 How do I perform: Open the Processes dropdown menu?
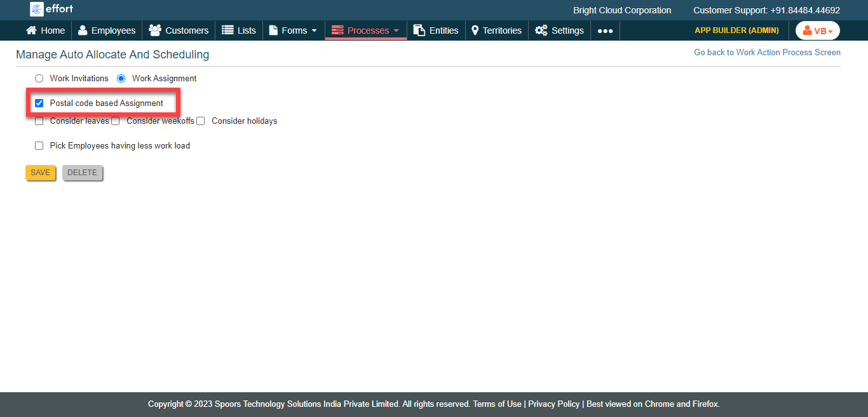click(x=366, y=30)
